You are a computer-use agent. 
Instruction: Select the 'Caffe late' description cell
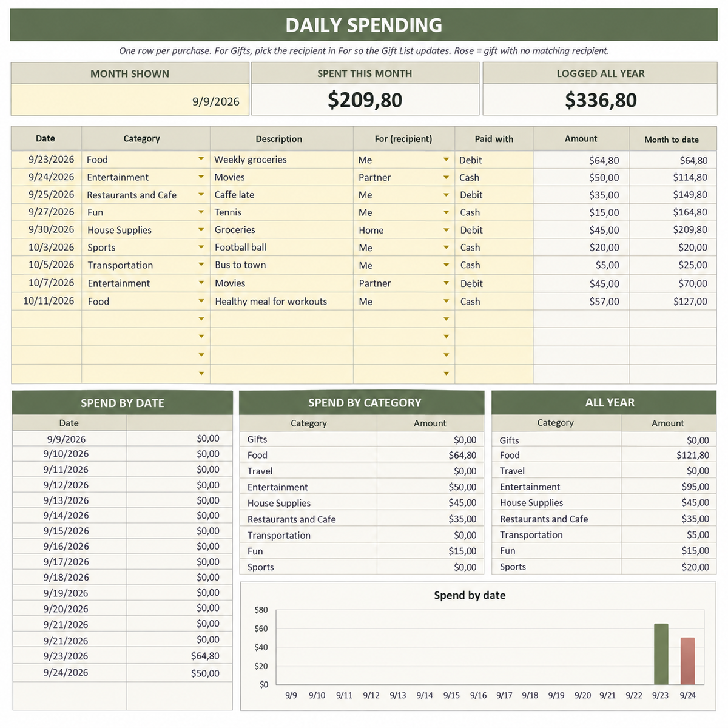pyautogui.click(x=281, y=195)
